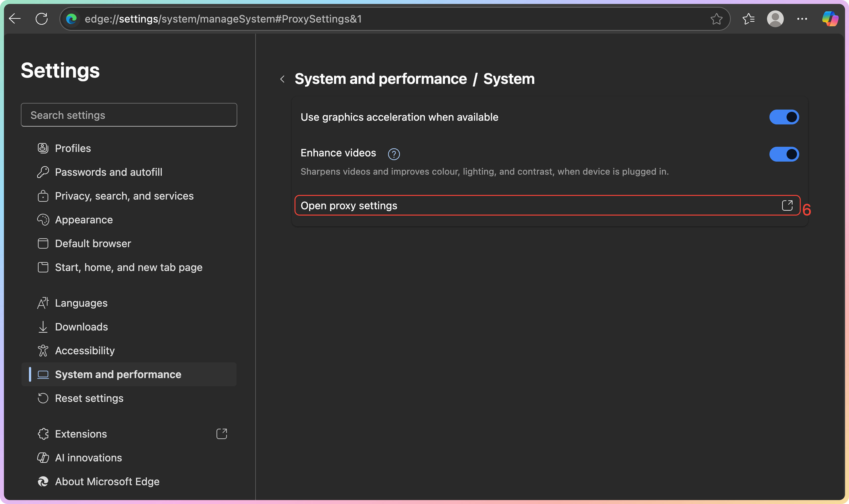
Task: Turn off Enhance videos toggle
Action: pyautogui.click(x=784, y=154)
